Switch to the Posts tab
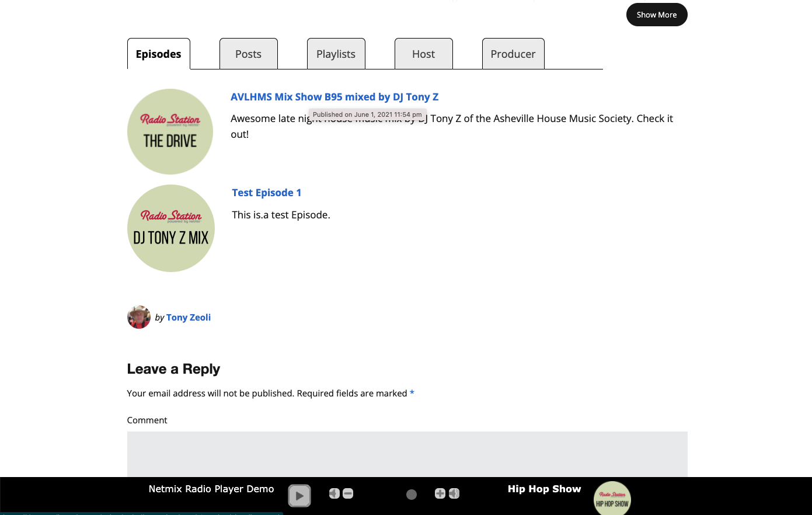 248,54
